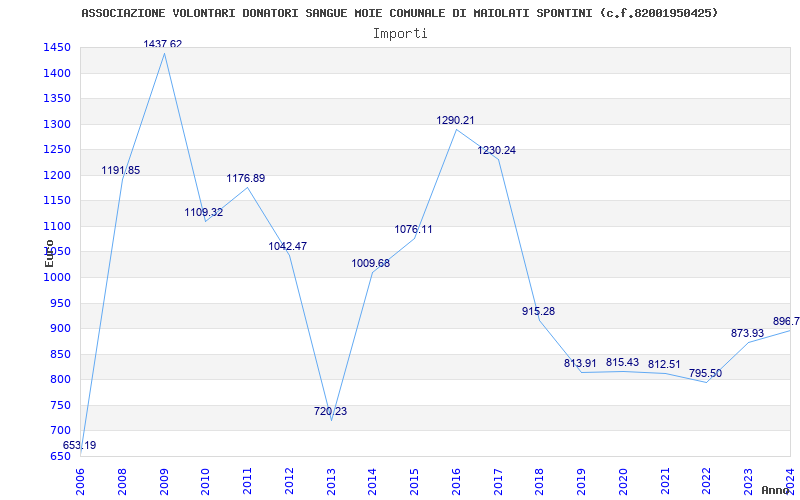Viewport: 800px width, 500px height.
Task: Click the 1450 y-axis tick value
Action: (x=57, y=48)
